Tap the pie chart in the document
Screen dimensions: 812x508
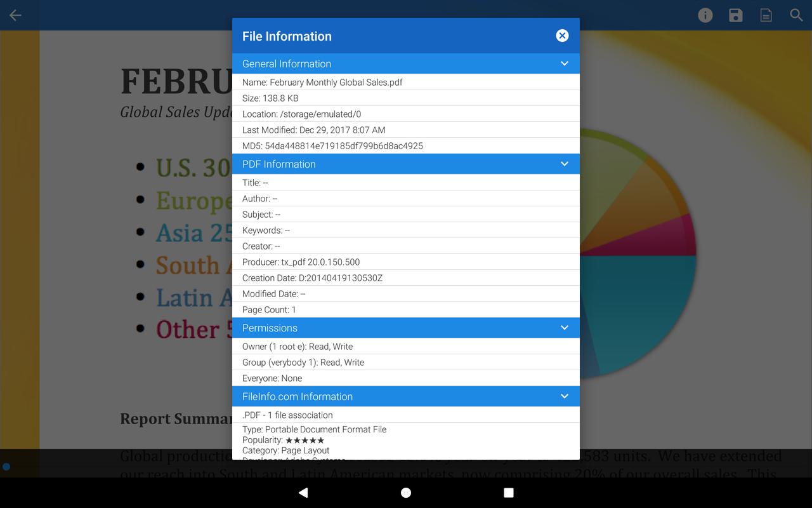click(x=638, y=254)
